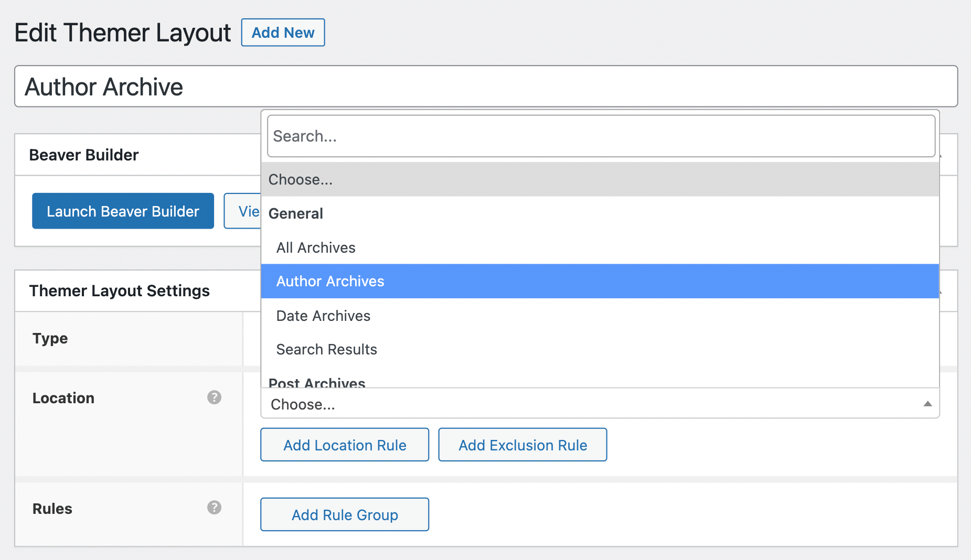Select Date Archives from the list
971x560 pixels.
[323, 316]
